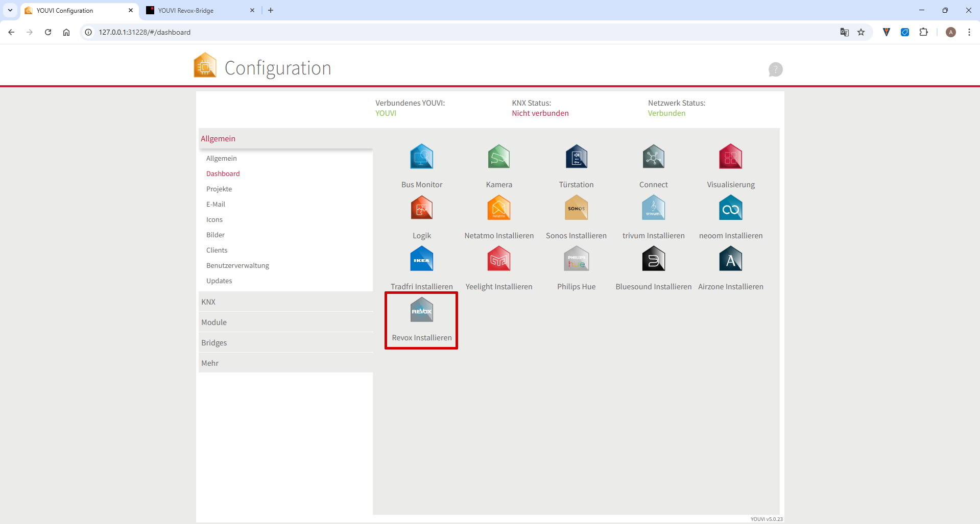This screenshot has width=980, height=524.
Task: Open Benutzerverwaltung in the sidebar
Action: click(x=237, y=265)
